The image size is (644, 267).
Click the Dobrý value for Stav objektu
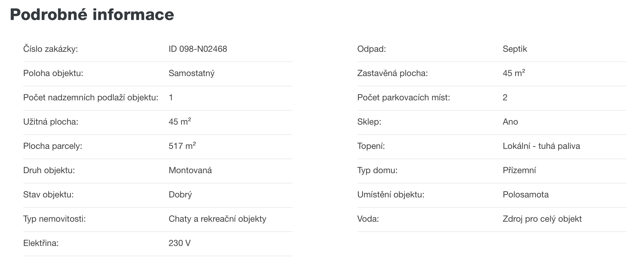pos(180,195)
